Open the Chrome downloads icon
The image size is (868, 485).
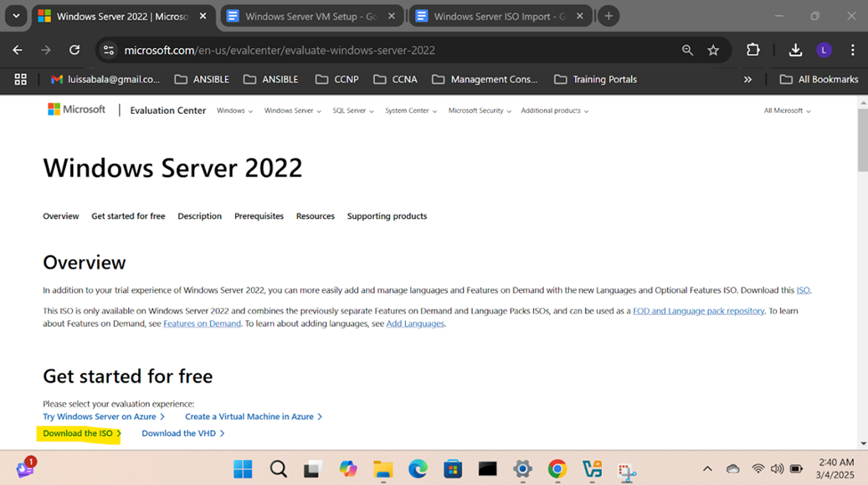(x=796, y=50)
